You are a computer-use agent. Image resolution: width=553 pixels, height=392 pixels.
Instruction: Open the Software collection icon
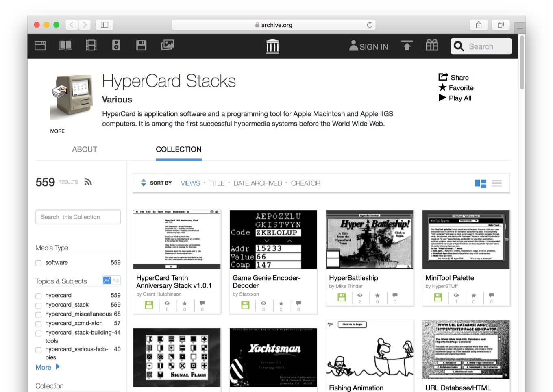click(142, 45)
